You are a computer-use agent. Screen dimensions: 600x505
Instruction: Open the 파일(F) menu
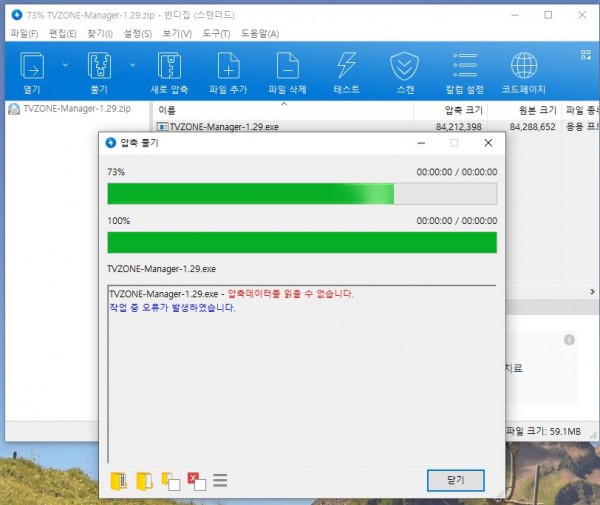pyautogui.click(x=24, y=34)
